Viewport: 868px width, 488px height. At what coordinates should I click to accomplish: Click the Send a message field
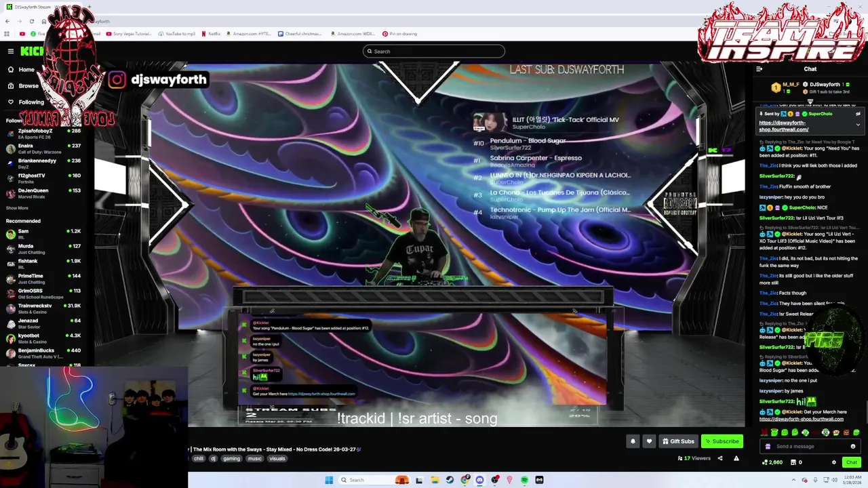pos(810,447)
